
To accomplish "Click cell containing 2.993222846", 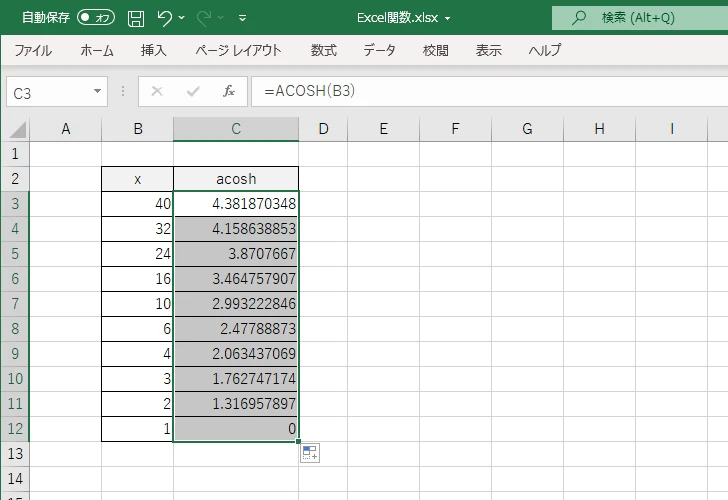I will 236,304.
